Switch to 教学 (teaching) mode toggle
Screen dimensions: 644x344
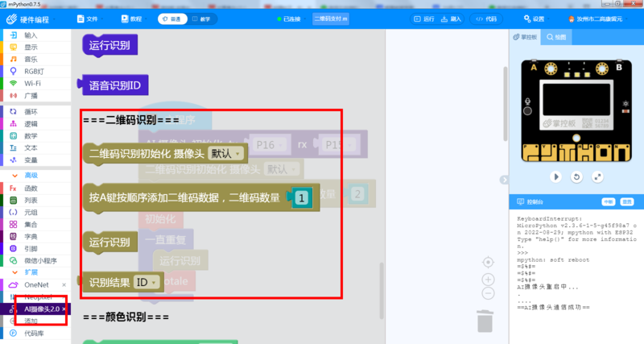tap(201, 19)
